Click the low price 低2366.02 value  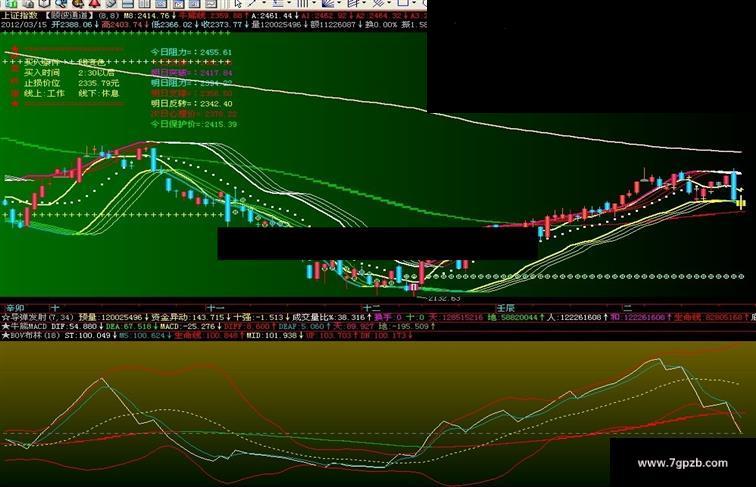tap(172, 24)
